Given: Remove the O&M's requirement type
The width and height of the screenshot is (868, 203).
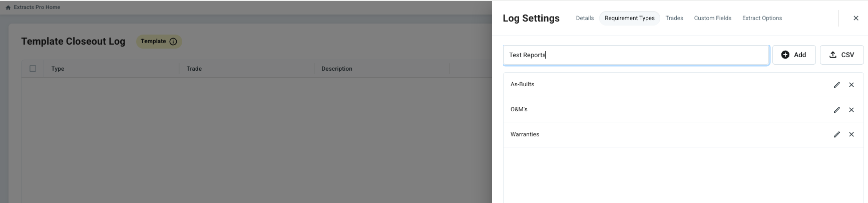Looking at the screenshot, I should (x=851, y=110).
